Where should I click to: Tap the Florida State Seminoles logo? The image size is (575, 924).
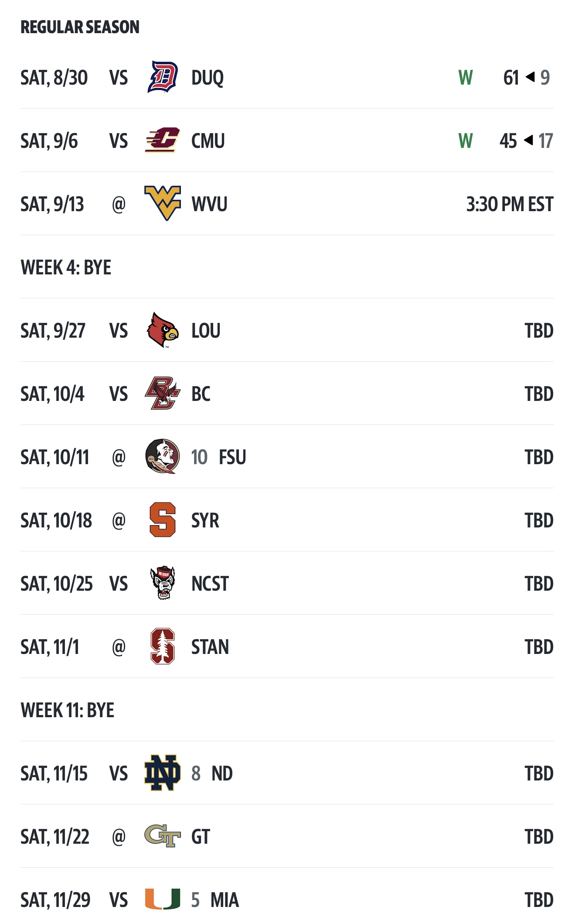(x=162, y=456)
